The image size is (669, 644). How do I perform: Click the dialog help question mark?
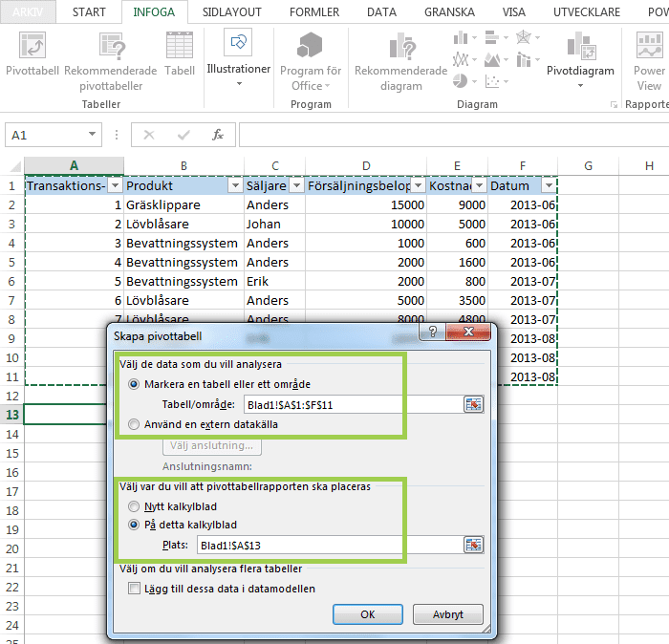[x=432, y=332]
